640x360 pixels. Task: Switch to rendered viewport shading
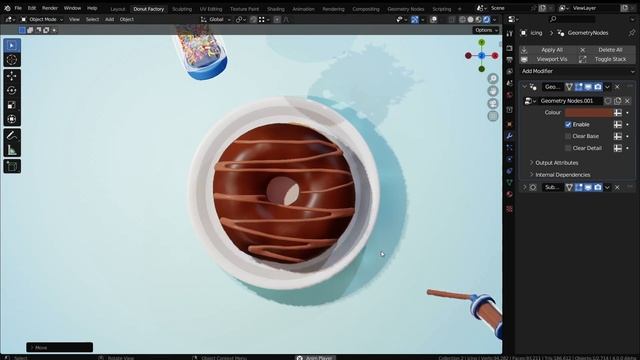487,20
